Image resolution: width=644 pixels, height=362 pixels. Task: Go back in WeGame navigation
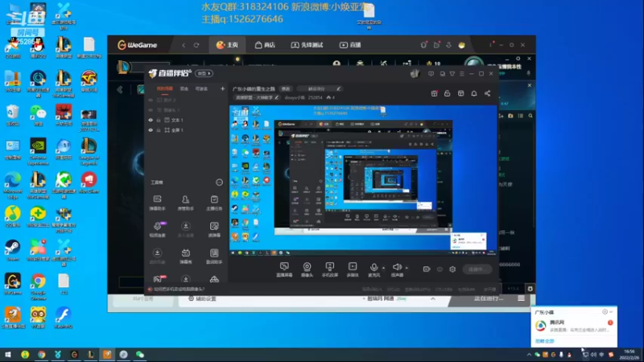(x=184, y=45)
